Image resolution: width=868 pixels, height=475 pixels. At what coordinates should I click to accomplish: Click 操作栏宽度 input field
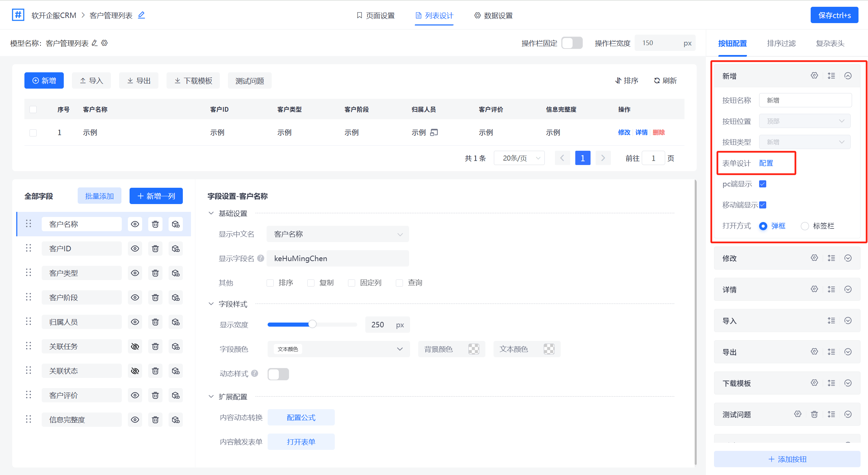click(665, 43)
